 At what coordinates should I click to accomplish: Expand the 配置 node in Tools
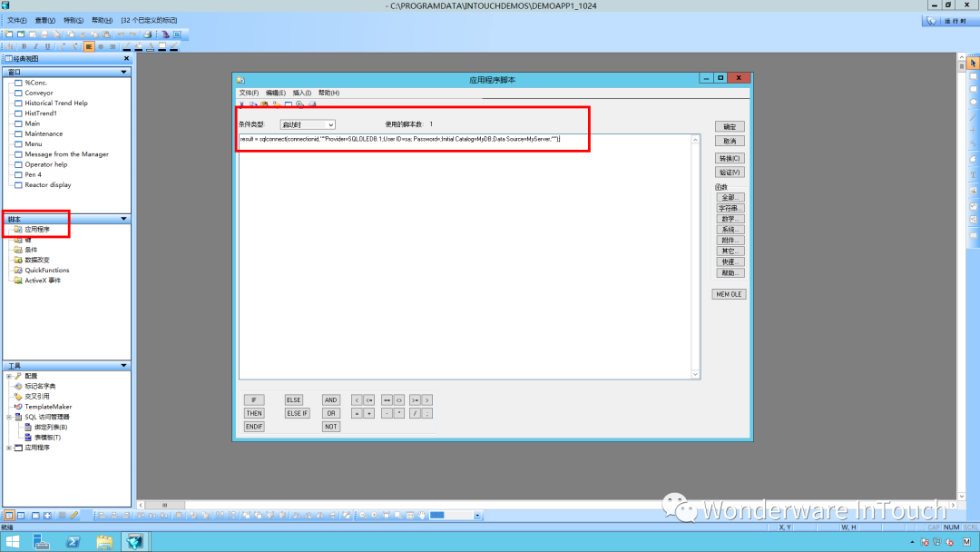pyautogui.click(x=8, y=376)
